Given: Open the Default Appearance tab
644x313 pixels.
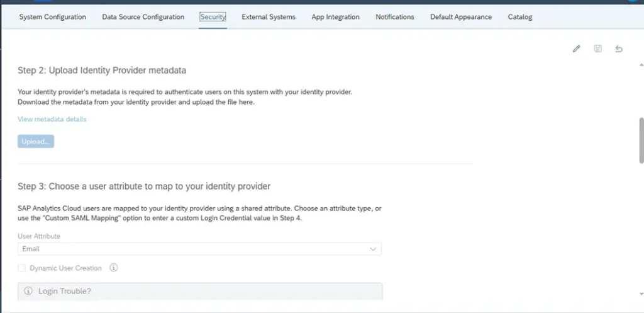Looking at the screenshot, I should [461, 17].
